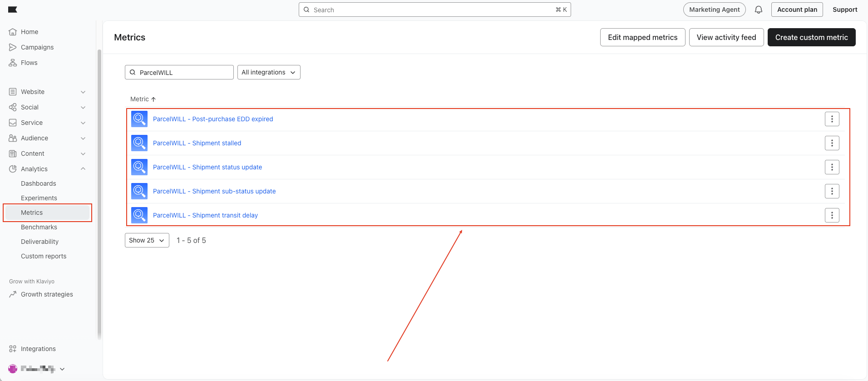Click the Audience people icon
Image resolution: width=868 pixels, height=381 pixels.
(x=13, y=138)
